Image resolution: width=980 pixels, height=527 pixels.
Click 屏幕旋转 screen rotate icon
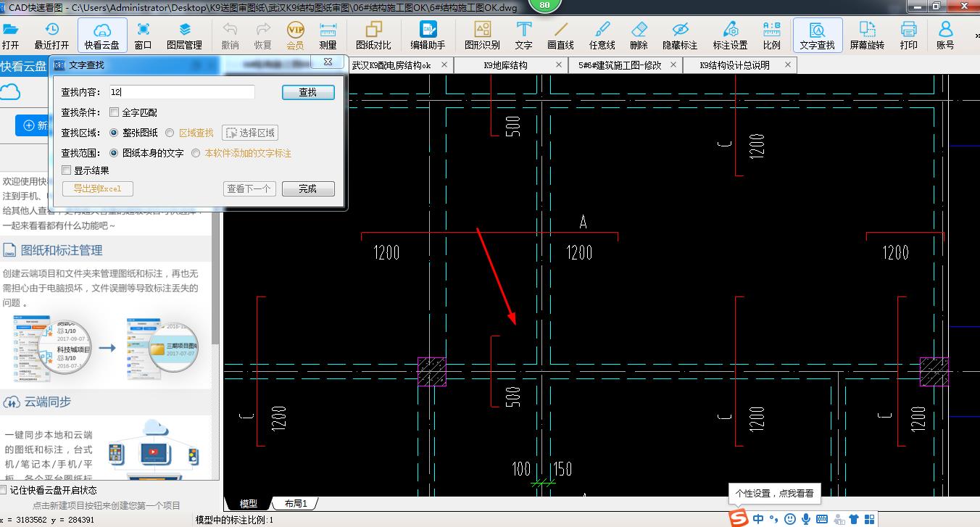868,36
